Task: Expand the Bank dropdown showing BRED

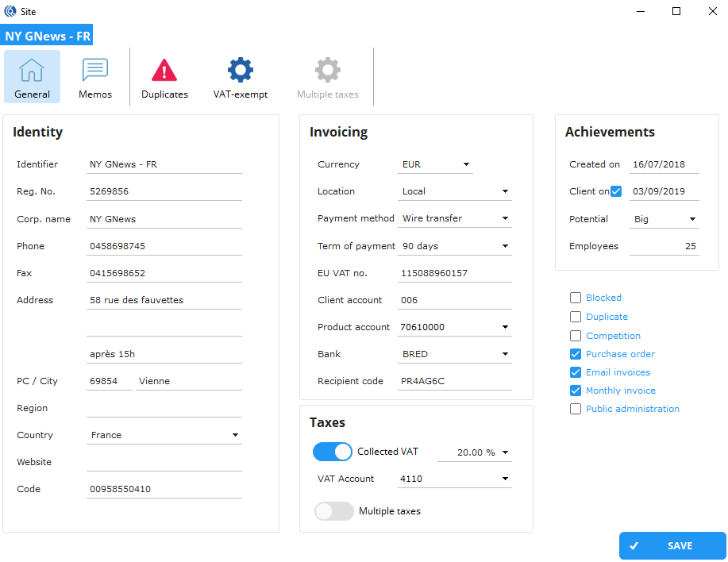Action: pos(504,353)
